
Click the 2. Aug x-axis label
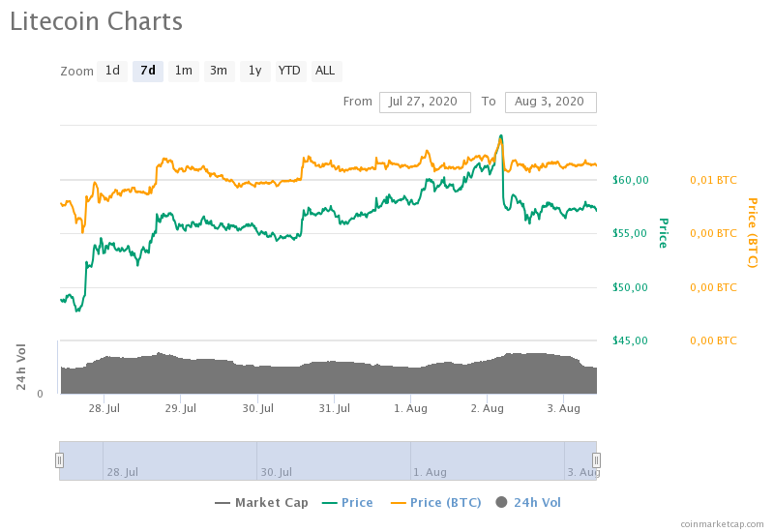488,408
